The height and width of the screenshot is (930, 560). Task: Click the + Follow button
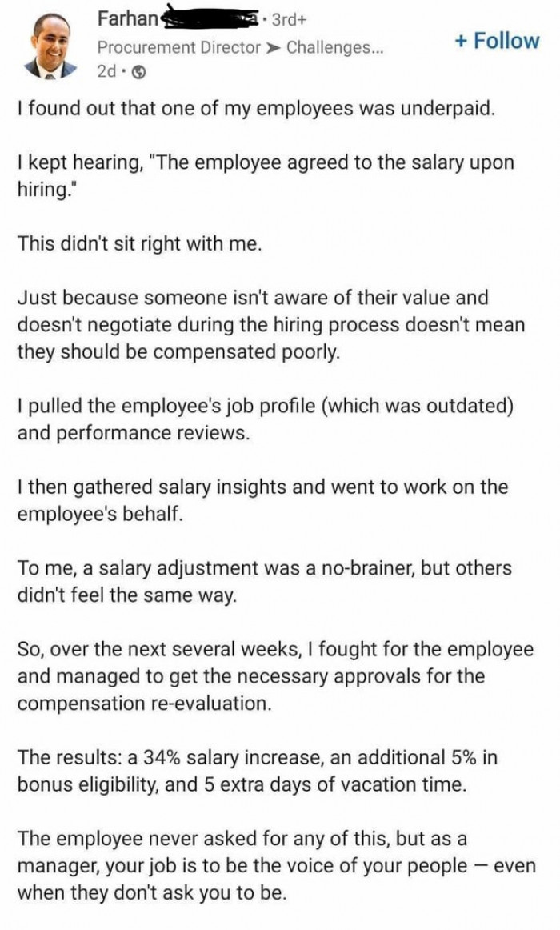[496, 38]
